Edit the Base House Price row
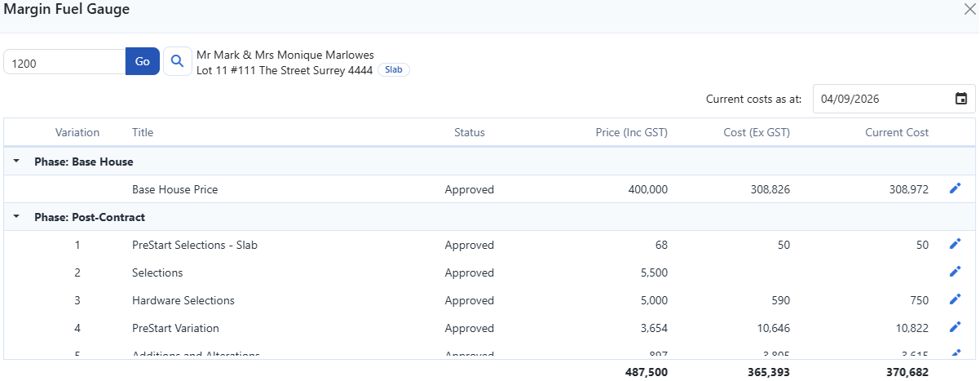Screen dimensions: 980x381 (x=956, y=188)
